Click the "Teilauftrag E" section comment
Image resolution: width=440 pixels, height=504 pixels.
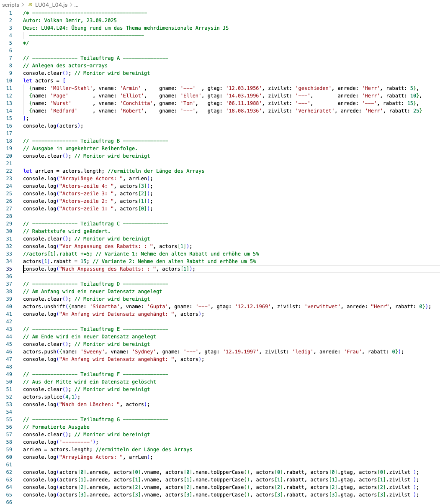pyautogui.click(x=95, y=329)
